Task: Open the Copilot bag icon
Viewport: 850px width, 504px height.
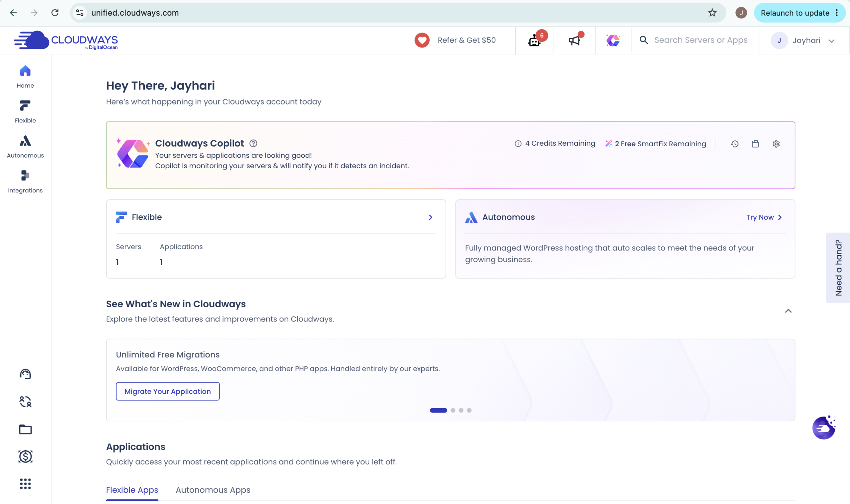Action: tap(755, 144)
